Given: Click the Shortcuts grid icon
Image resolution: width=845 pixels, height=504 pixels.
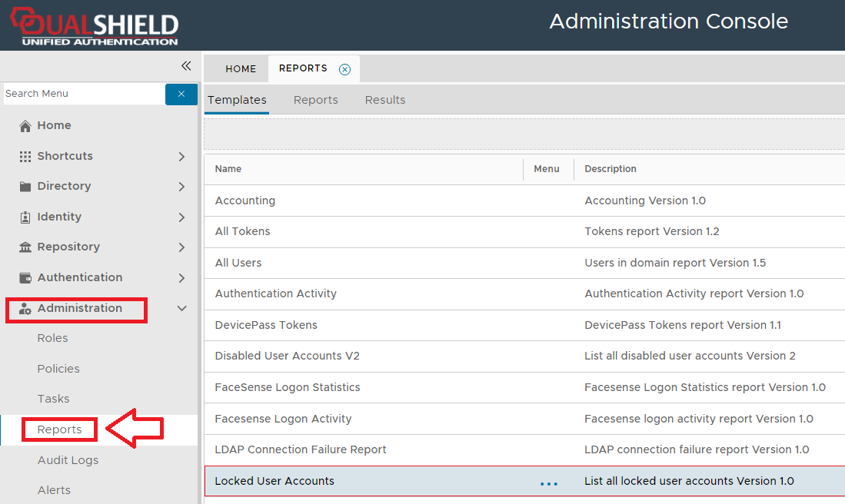Looking at the screenshot, I should [x=25, y=156].
